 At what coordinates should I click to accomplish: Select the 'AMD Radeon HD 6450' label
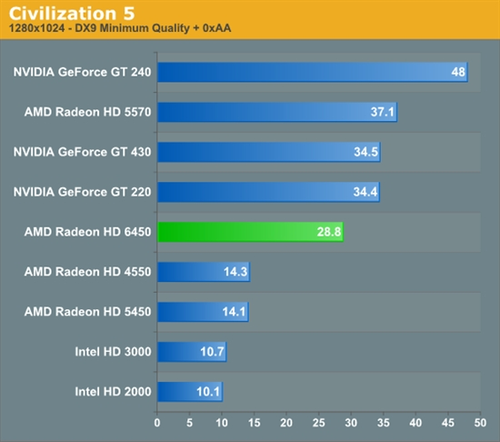(x=88, y=232)
